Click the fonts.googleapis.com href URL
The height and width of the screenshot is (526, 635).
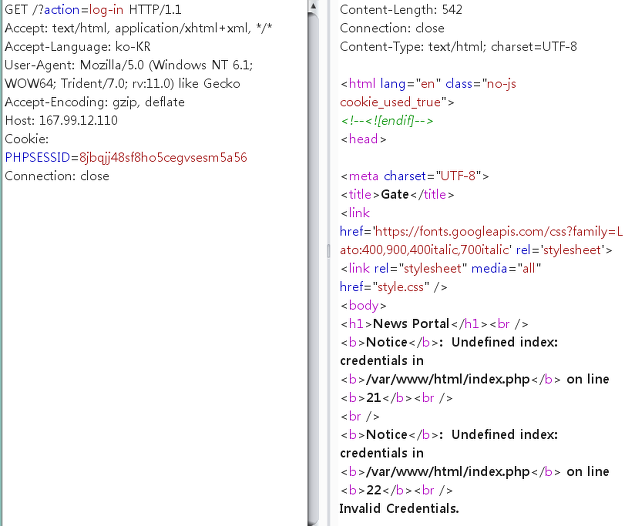[x=499, y=231]
